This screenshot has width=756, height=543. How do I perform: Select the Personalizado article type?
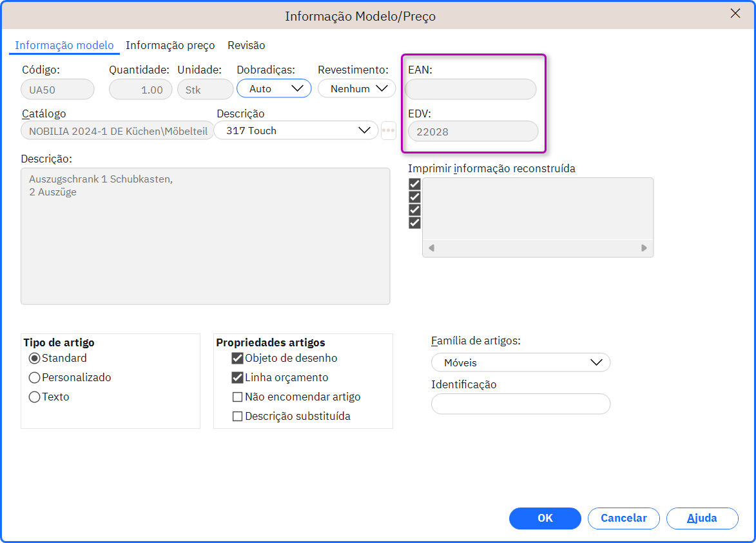point(34,378)
